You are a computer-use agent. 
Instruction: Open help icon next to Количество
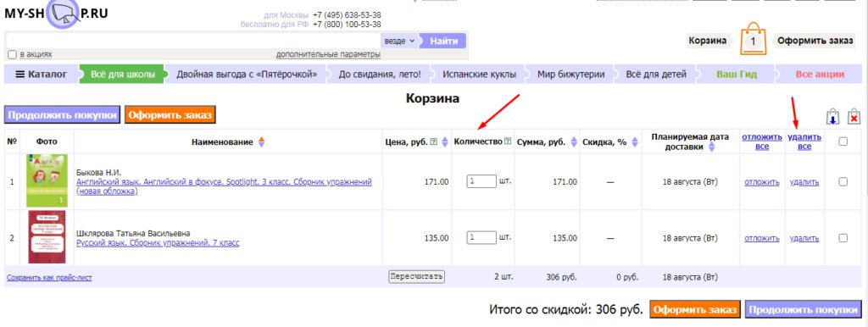coord(508,141)
